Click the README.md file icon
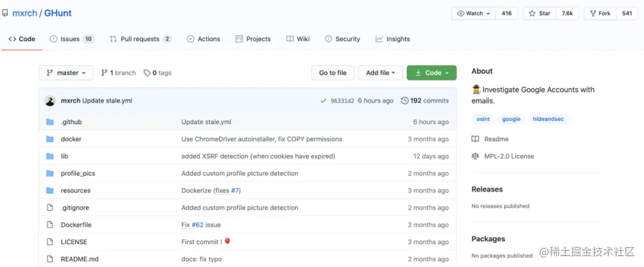 pos(50,259)
